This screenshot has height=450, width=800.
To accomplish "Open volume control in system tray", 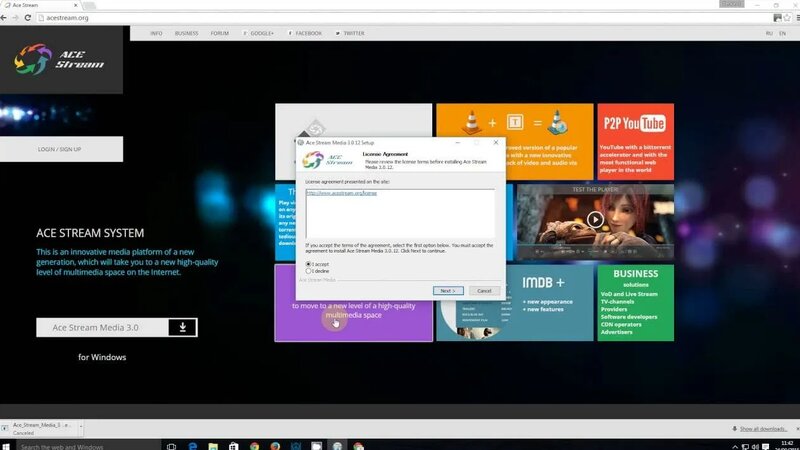I will pyautogui.click(x=755, y=446).
